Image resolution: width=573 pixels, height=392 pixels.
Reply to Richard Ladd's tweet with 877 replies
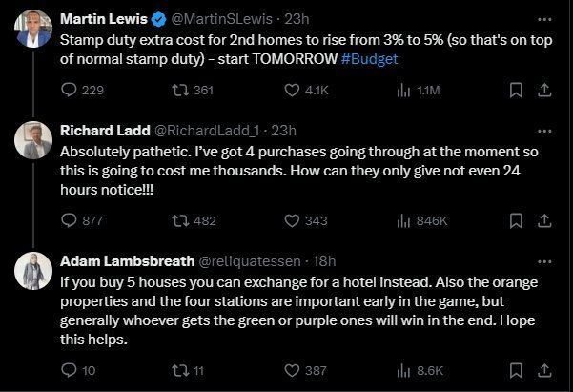pyautogui.click(x=69, y=220)
